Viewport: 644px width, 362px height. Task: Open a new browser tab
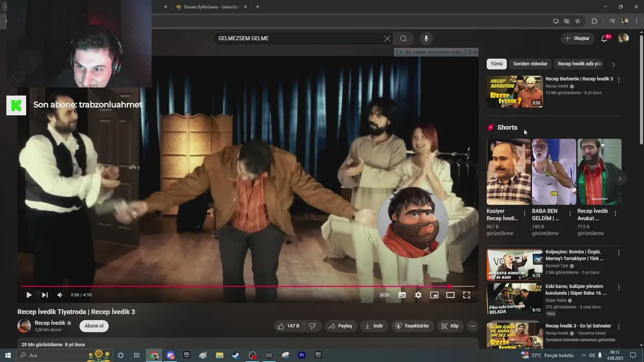(x=258, y=7)
